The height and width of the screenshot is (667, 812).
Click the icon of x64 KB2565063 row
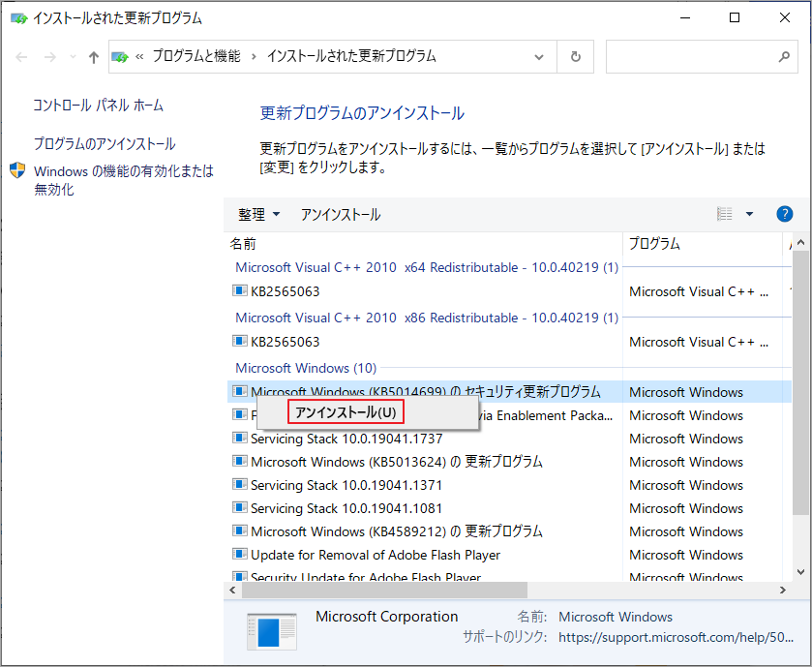pos(239,290)
